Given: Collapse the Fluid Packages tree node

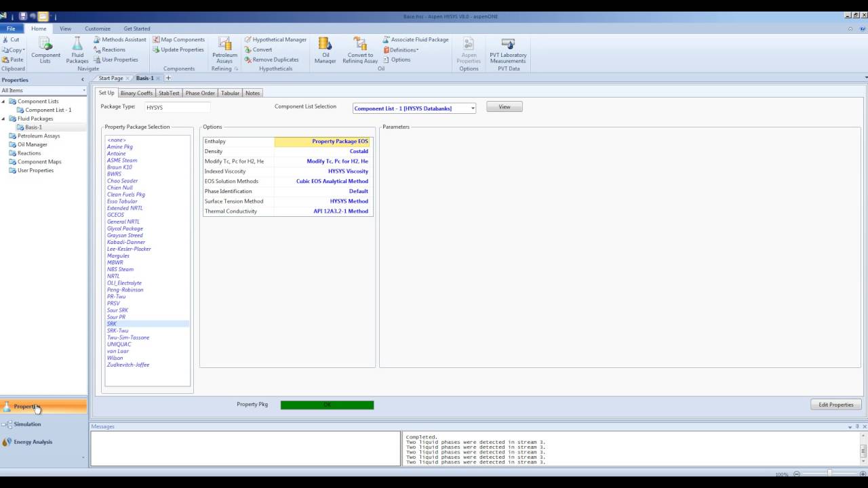Looking at the screenshot, I should click(3, 119).
